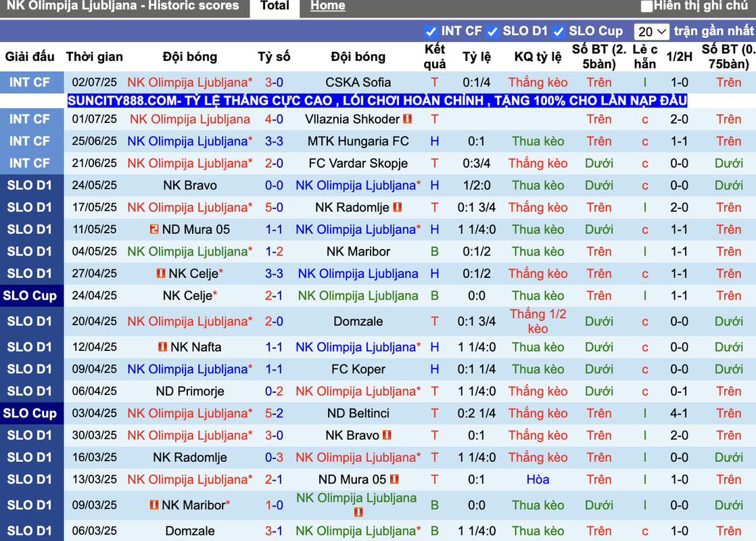Click date 02/07/25 in first row
Viewport: 756px width, 541px height.
pos(95,83)
